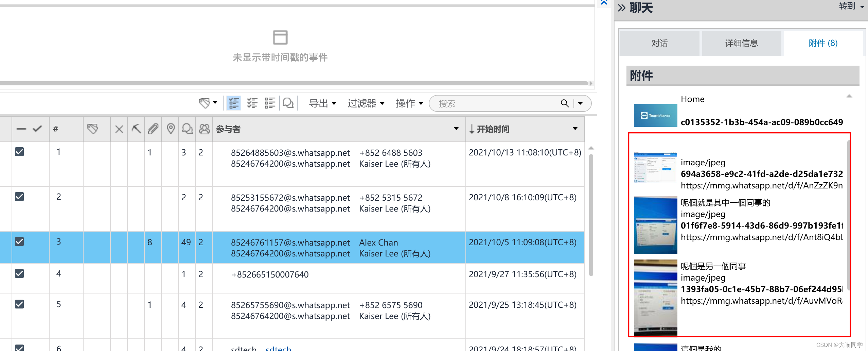Click the empty timeline calendar icon

[x=280, y=37]
